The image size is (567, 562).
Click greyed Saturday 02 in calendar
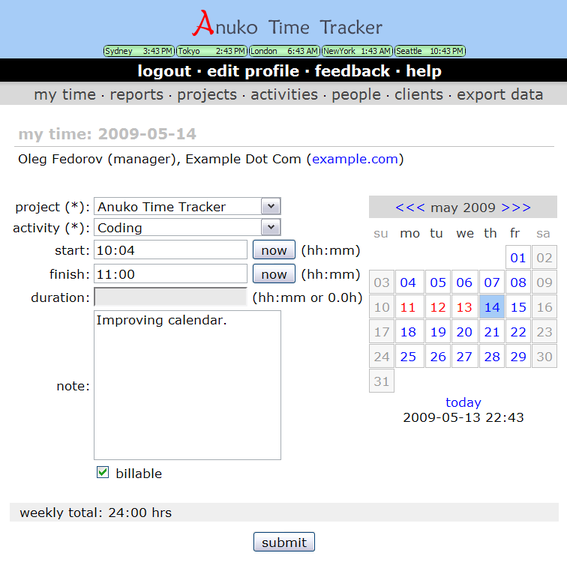click(x=544, y=257)
